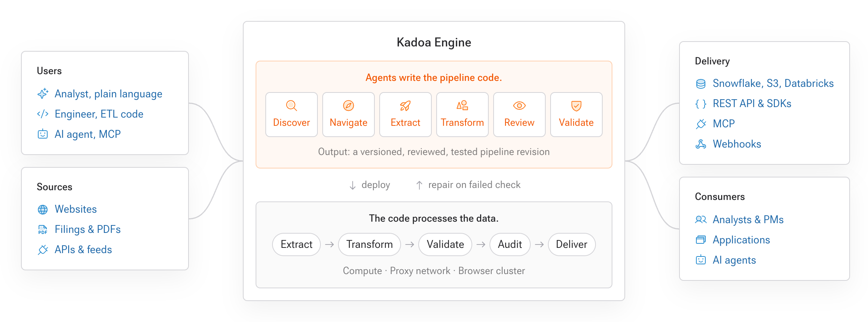Click the sparkle icon beside Analyst, plain language
The width and height of the screenshot is (868, 322).
tap(43, 94)
